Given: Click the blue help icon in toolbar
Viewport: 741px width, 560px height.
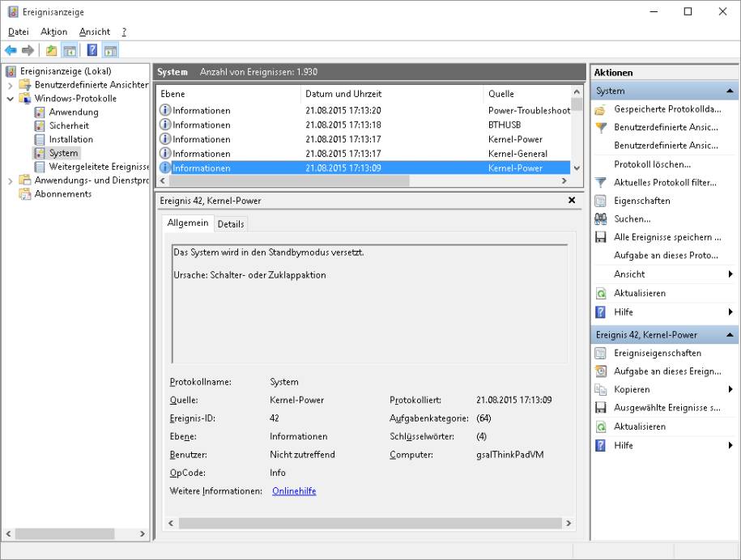Looking at the screenshot, I should (x=92, y=50).
